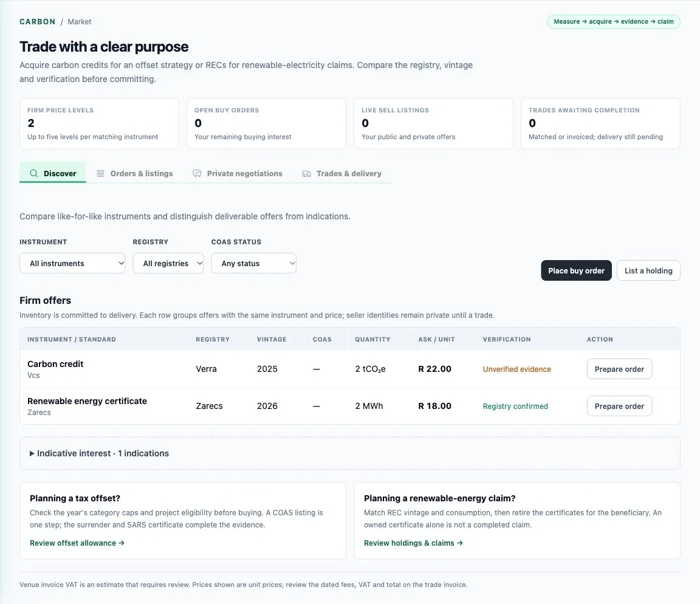Click the truck icon beside Trades & delivery
This screenshot has width=700, height=604.
[x=307, y=174]
